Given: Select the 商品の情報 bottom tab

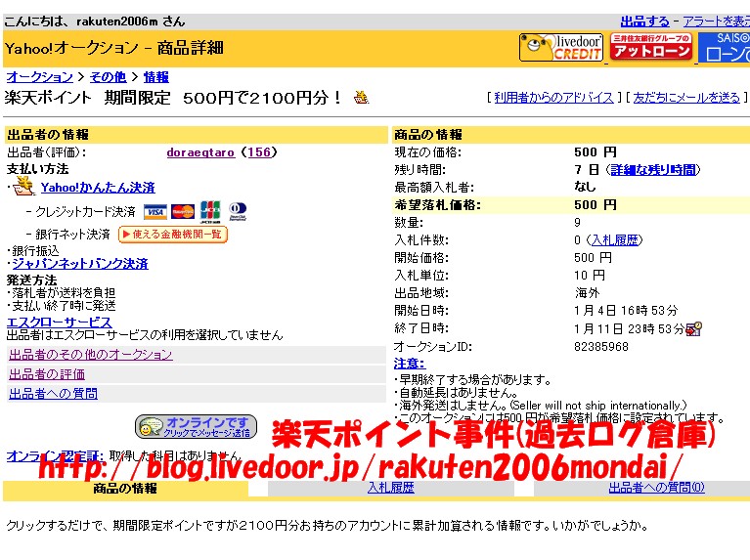Looking at the screenshot, I should 125,489.
